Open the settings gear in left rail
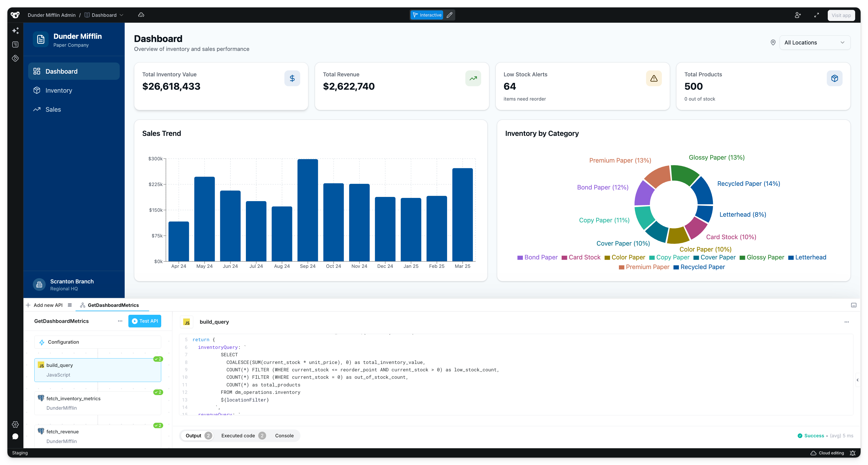Screen dimensions: 868x465 [x=15, y=424]
